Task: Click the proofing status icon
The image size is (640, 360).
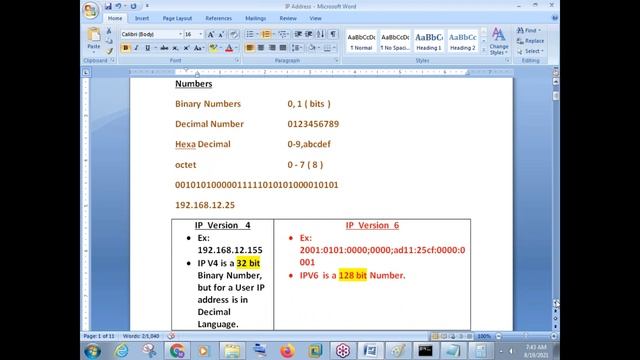Action: [171, 336]
